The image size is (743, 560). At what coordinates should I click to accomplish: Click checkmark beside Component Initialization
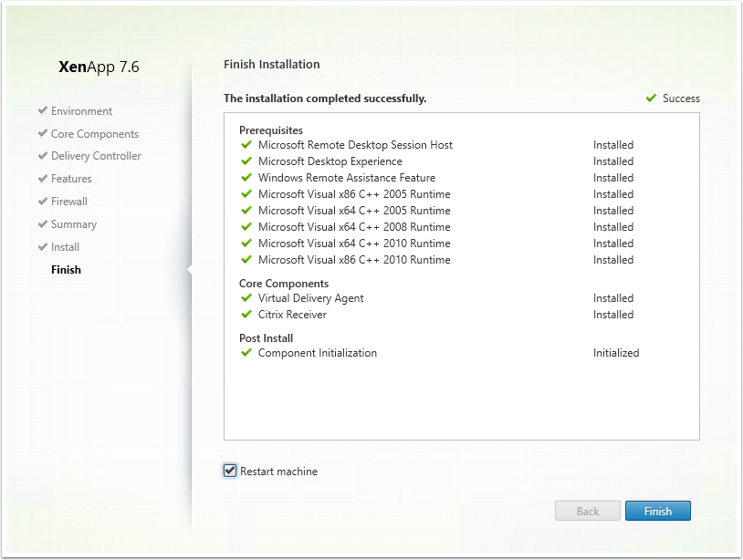click(246, 353)
